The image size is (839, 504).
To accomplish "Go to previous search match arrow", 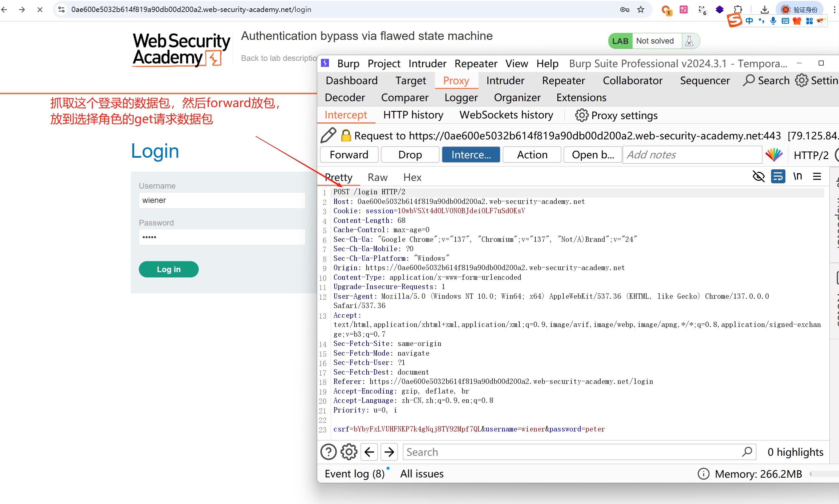I will (369, 452).
